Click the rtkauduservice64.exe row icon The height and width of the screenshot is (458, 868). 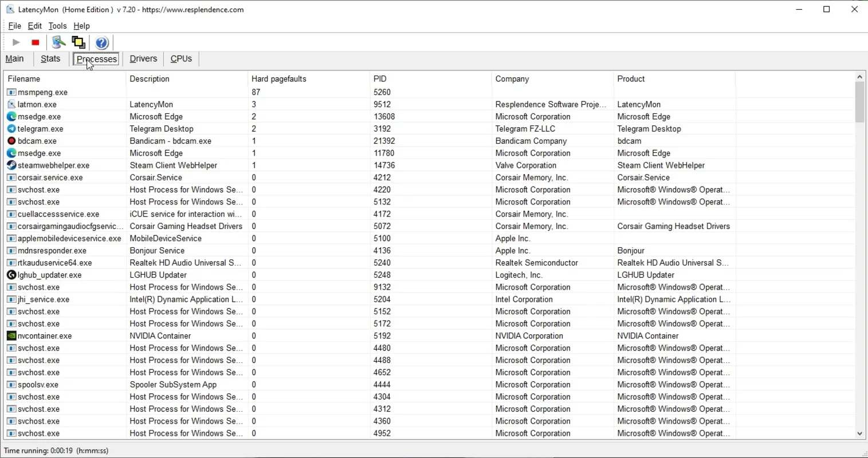pyautogui.click(x=11, y=263)
